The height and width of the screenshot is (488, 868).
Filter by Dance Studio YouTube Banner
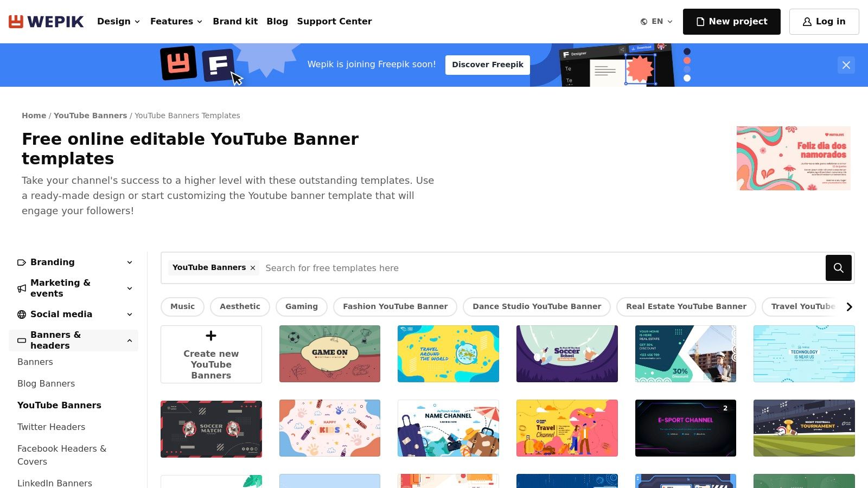point(537,307)
